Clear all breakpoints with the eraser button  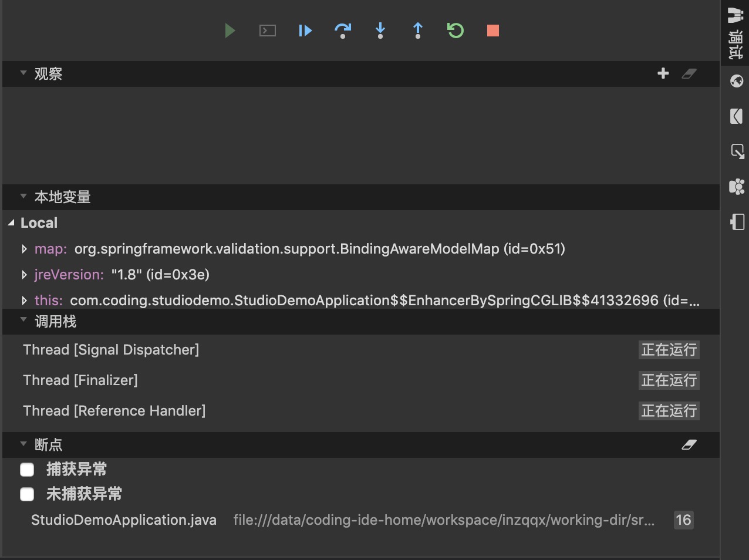pos(689,445)
